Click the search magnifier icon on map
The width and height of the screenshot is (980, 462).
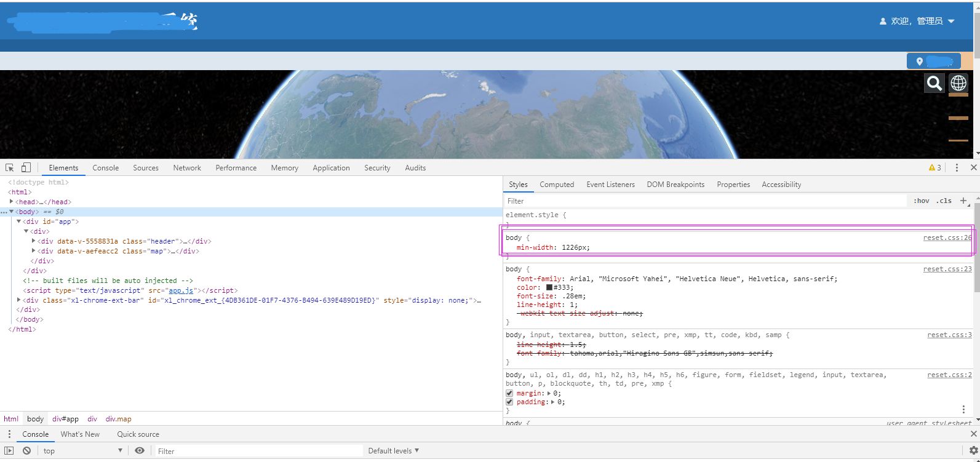[x=934, y=83]
